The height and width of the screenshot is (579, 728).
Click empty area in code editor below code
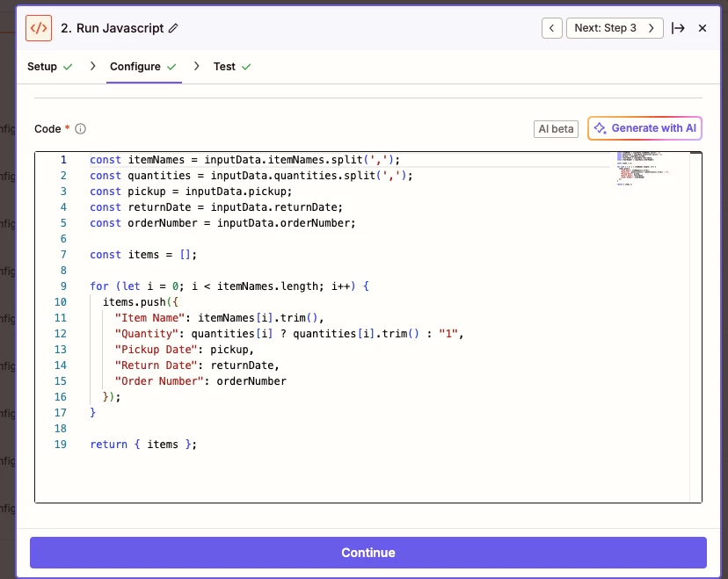point(362,477)
